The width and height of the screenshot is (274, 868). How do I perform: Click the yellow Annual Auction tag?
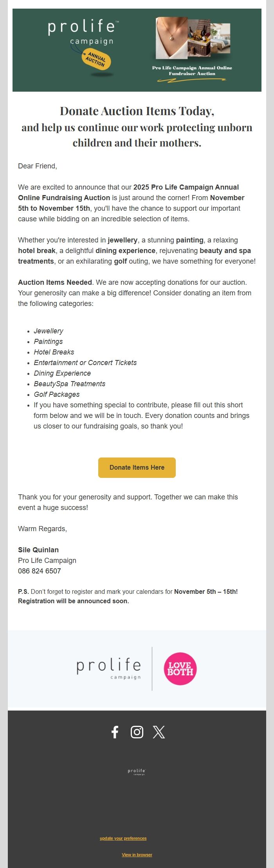[96, 60]
